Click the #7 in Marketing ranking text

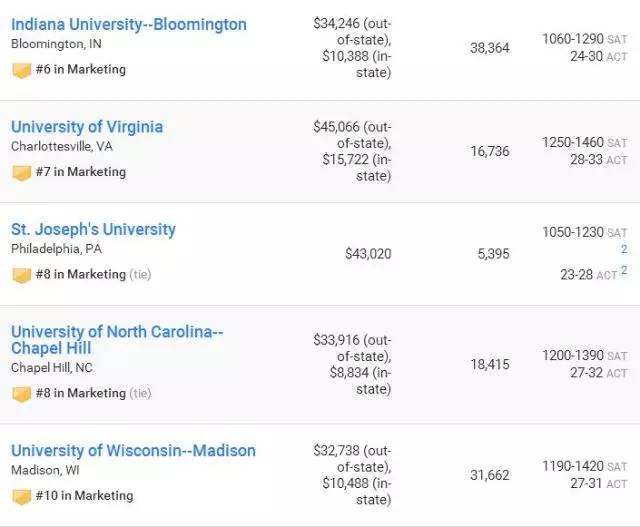82,172
